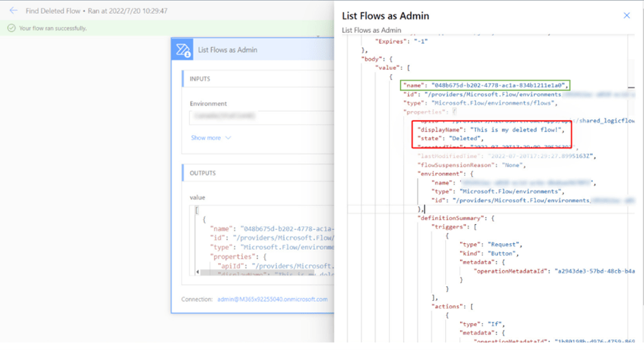Click the displayName line in the JSON
The width and height of the screenshot is (644, 350).
coord(490,129)
